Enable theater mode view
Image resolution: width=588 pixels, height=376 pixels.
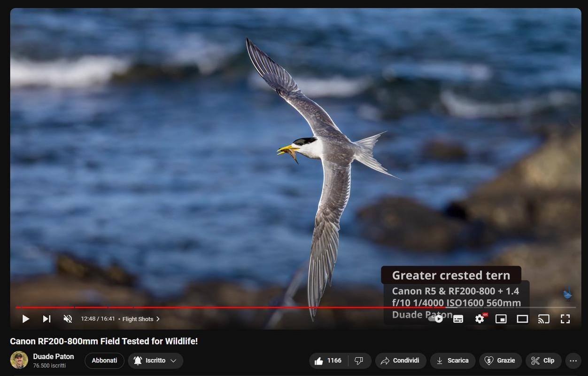tap(522, 319)
